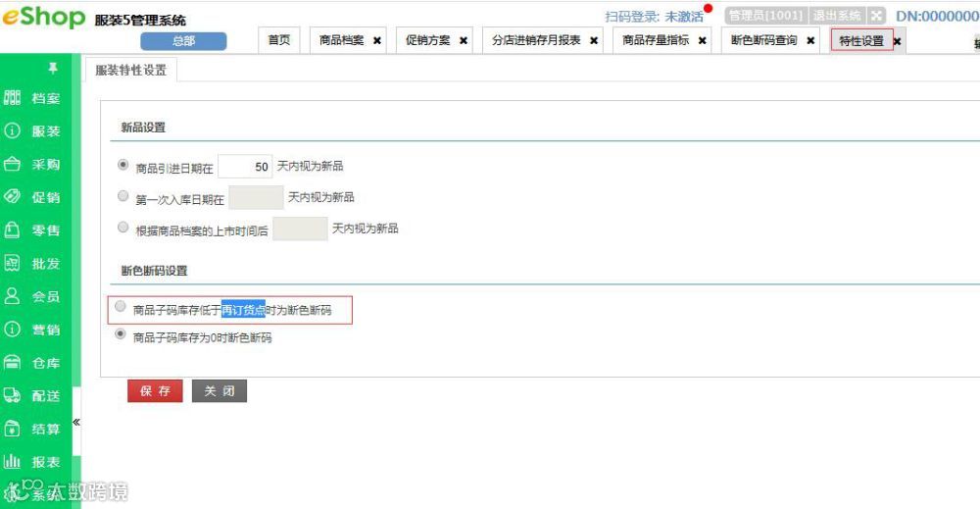Click the expand icon beside 退出系统

876,16
